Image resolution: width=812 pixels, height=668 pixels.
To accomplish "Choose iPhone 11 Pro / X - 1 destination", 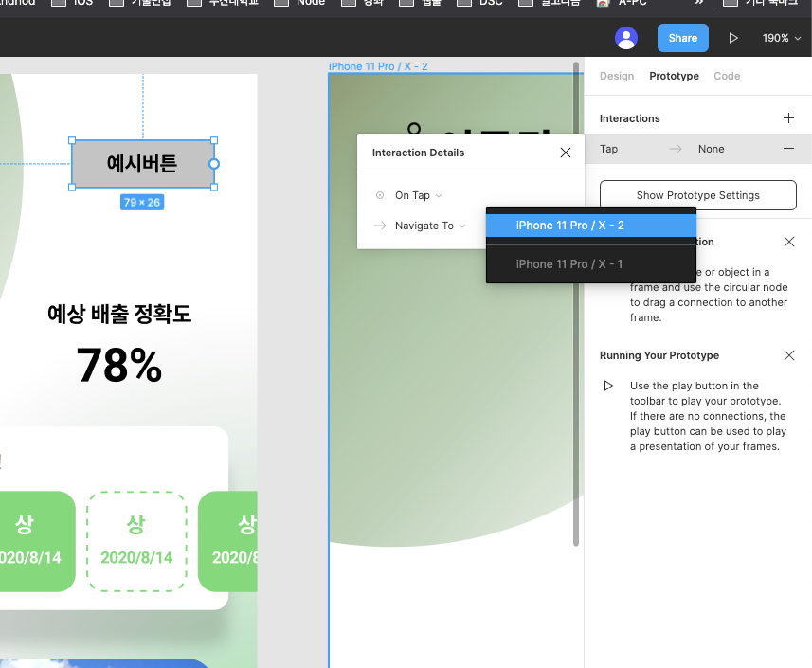I will point(591,264).
